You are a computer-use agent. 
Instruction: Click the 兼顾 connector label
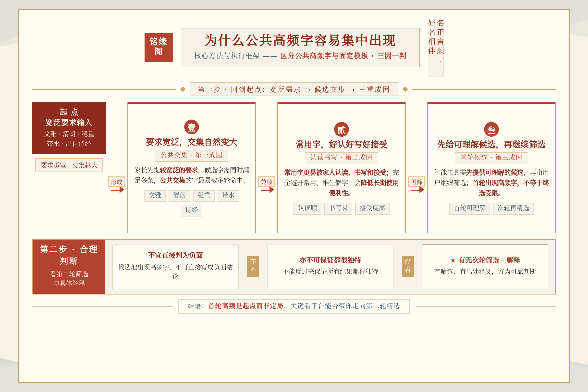click(x=267, y=182)
